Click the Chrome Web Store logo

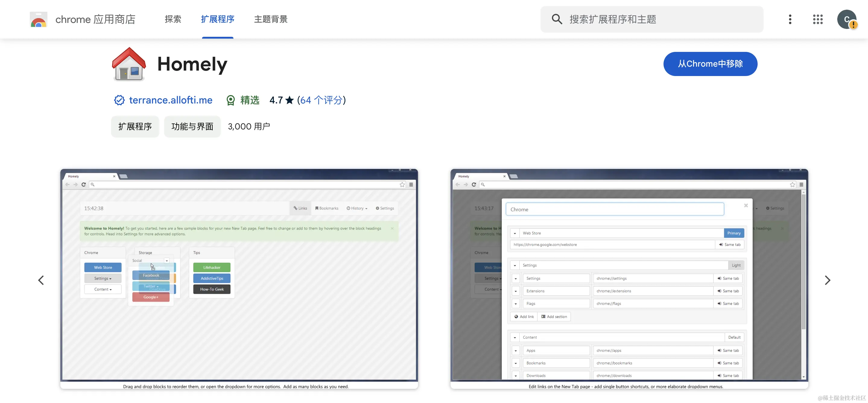[x=38, y=20]
